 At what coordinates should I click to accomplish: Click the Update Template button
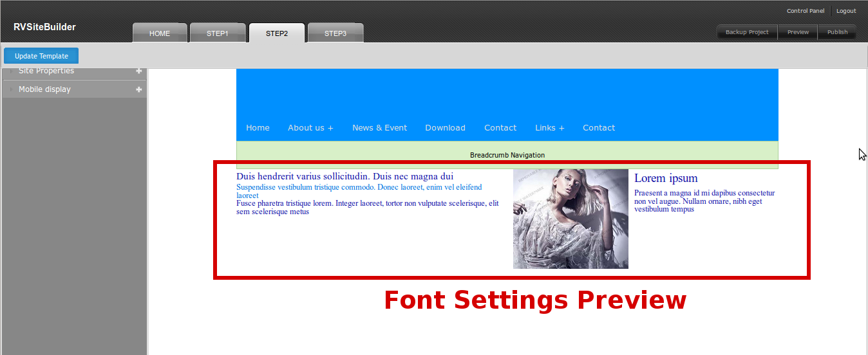(41, 56)
